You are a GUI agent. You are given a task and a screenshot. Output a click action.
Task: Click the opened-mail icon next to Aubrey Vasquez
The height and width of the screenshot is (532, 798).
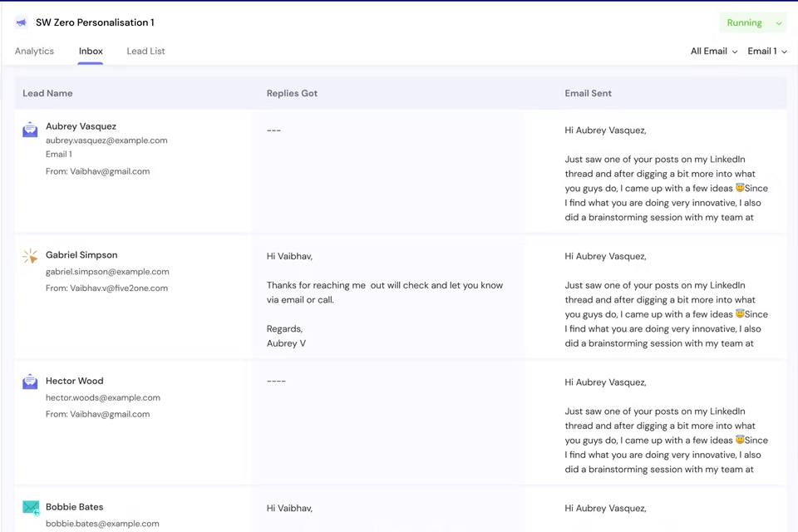click(30, 130)
